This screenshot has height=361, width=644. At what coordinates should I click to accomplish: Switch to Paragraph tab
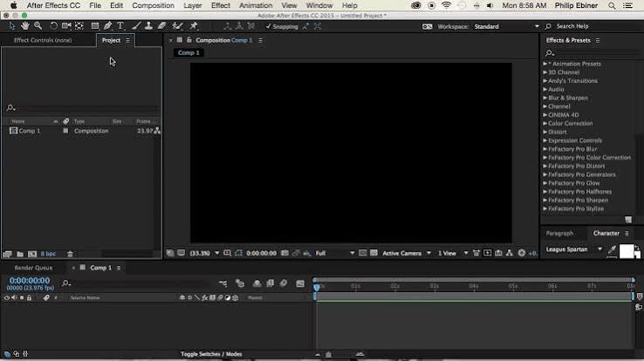tap(559, 233)
